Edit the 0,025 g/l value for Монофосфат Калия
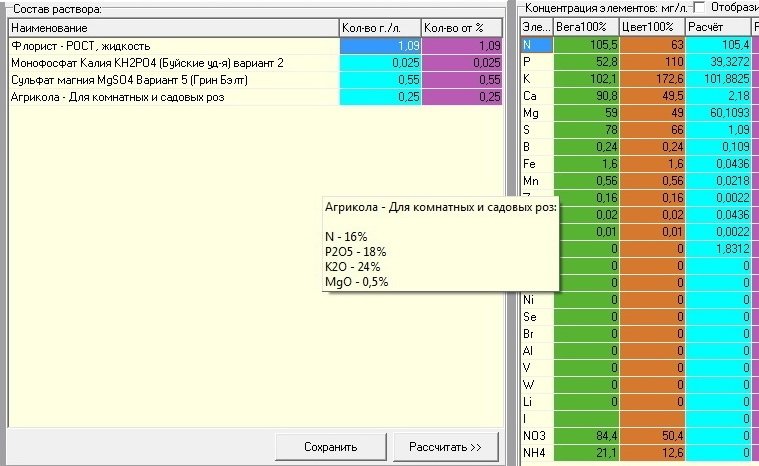The height and width of the screenshot is (466, 759). click(380, 63)
